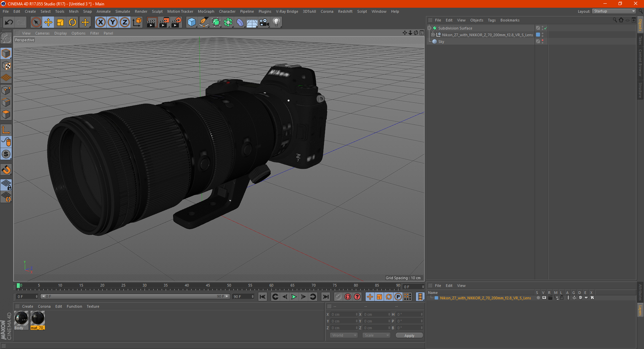Open Object Manager Tags menu

pos(492,20)
